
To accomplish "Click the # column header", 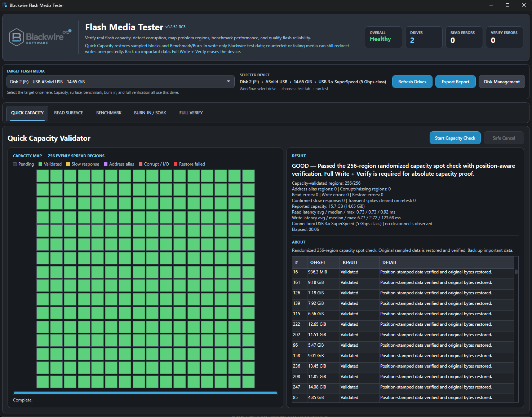I will (300, 263).
